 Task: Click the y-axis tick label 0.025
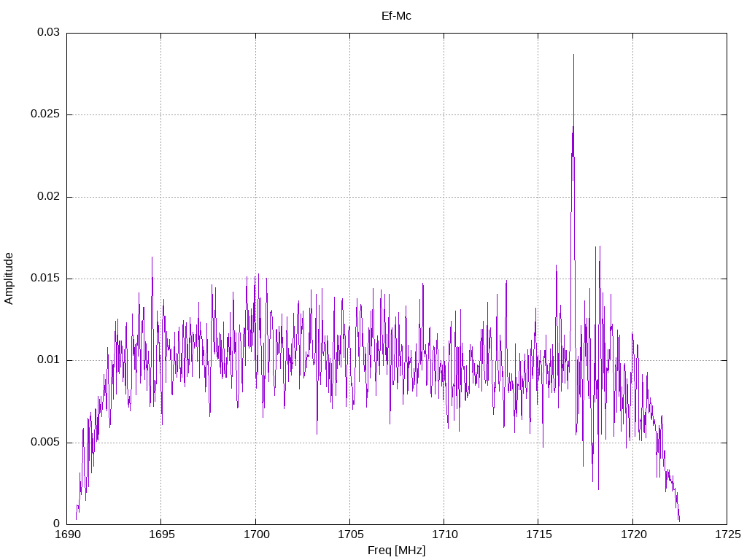[45, 114]
